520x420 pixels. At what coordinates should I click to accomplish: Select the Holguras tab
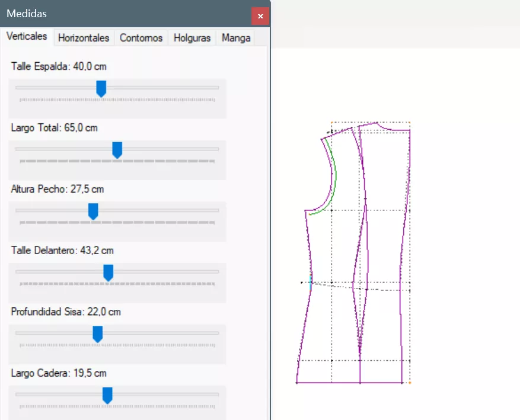click(x=192, y=38)
